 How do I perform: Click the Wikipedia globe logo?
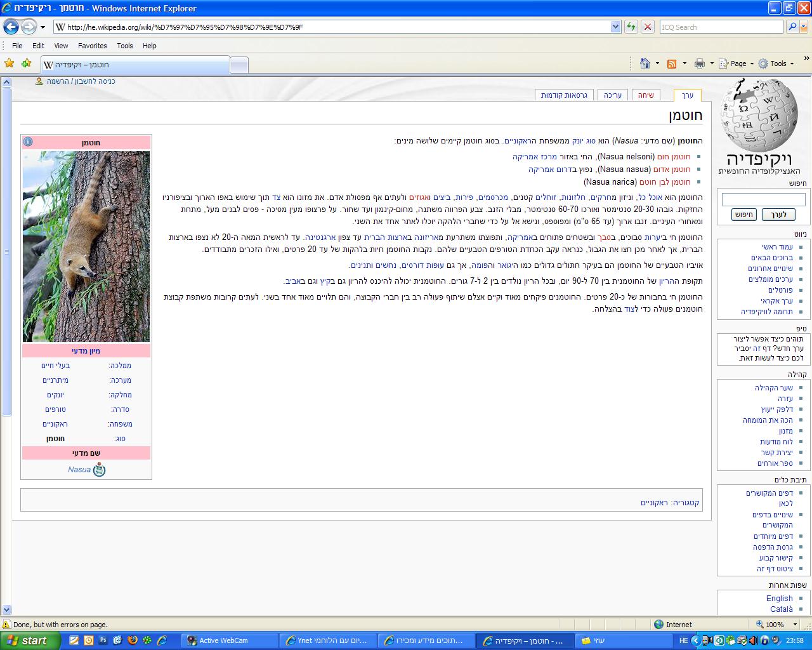tap(759, 114)
